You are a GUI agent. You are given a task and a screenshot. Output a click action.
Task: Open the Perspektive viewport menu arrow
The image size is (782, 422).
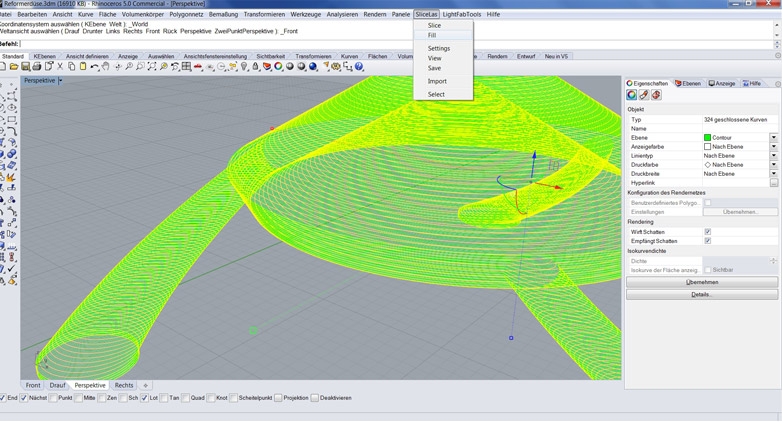point(60,81)
